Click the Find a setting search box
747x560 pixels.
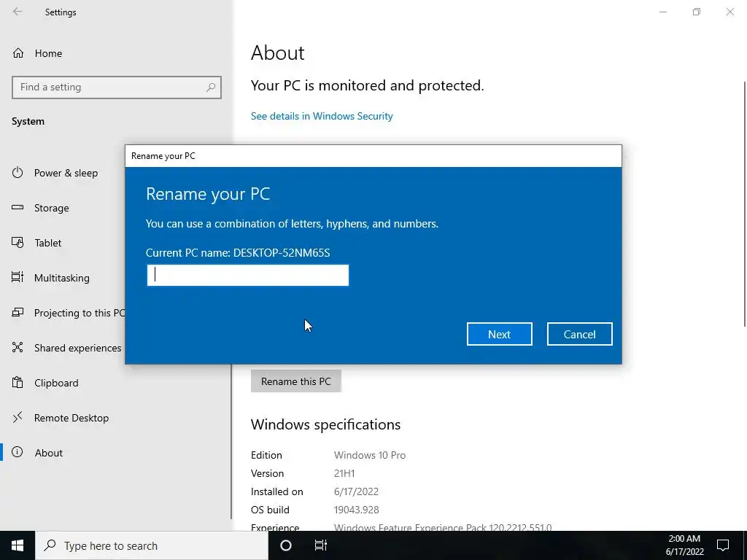point(116,87)
